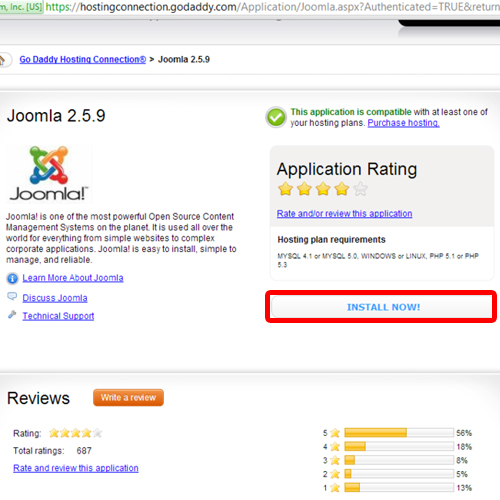Click the INSTALL NOW! button
500x500 pixels.
tap(382, 307)
